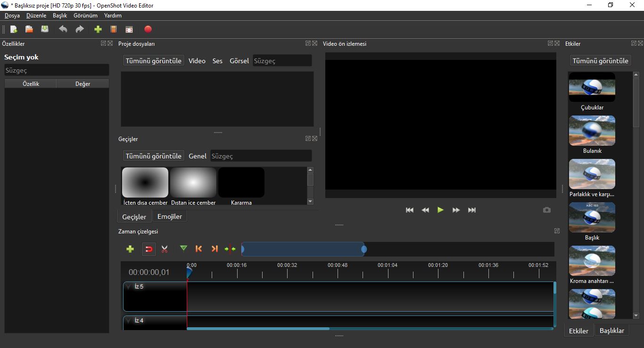Click the transitions Süzgeç field

click(261, 156)
